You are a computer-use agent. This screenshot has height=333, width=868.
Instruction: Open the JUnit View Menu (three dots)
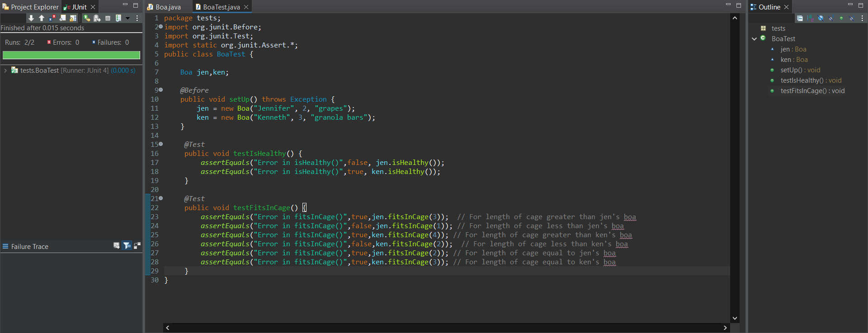pyautogui.click(x=137, y=18)
